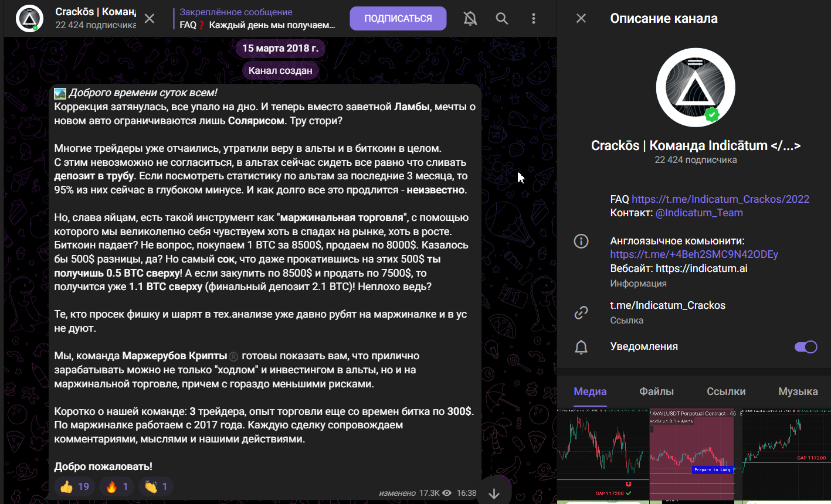831x504 pixels.
Task: Switch to the Медиа tab
Action: 590,391
